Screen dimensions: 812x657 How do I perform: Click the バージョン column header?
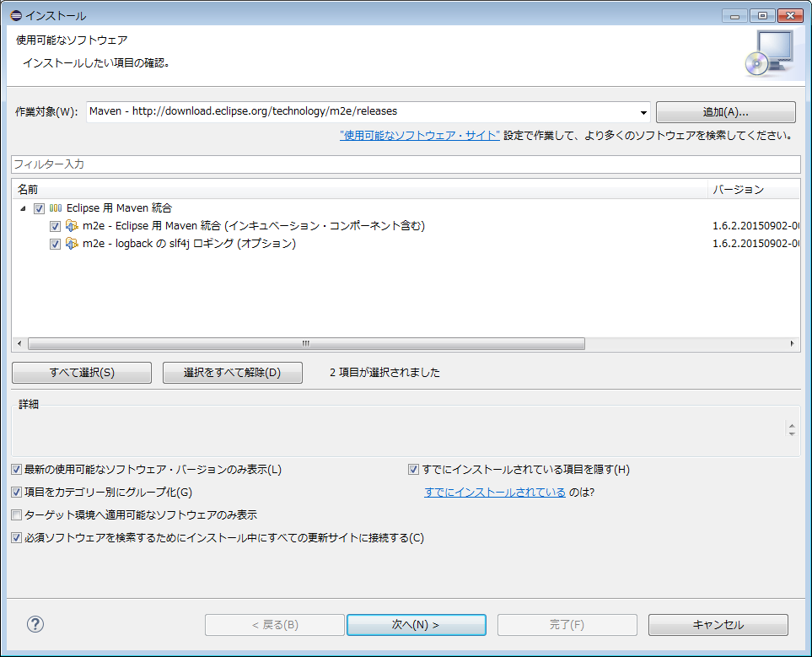[x=754, y=189]
